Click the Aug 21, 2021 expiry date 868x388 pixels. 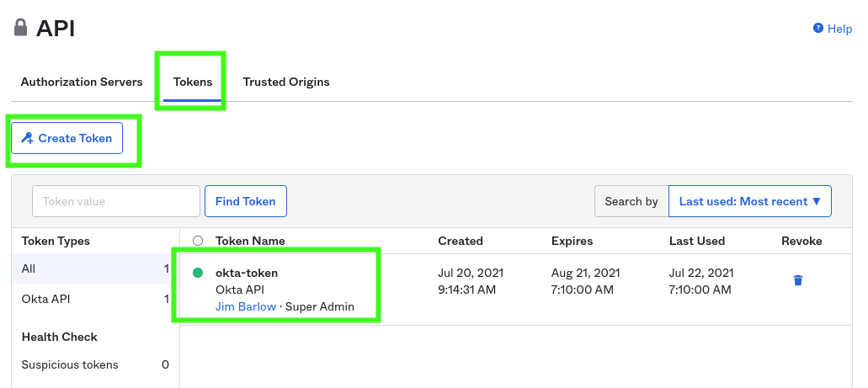(x=586, y=273)
